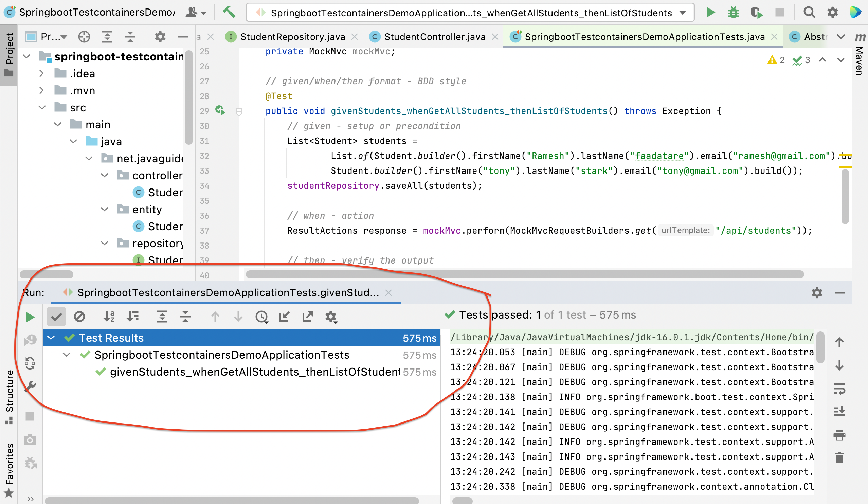Open the Favorites tool window stripe
Screen dimensions: 868x504
[x=9, y=471]
